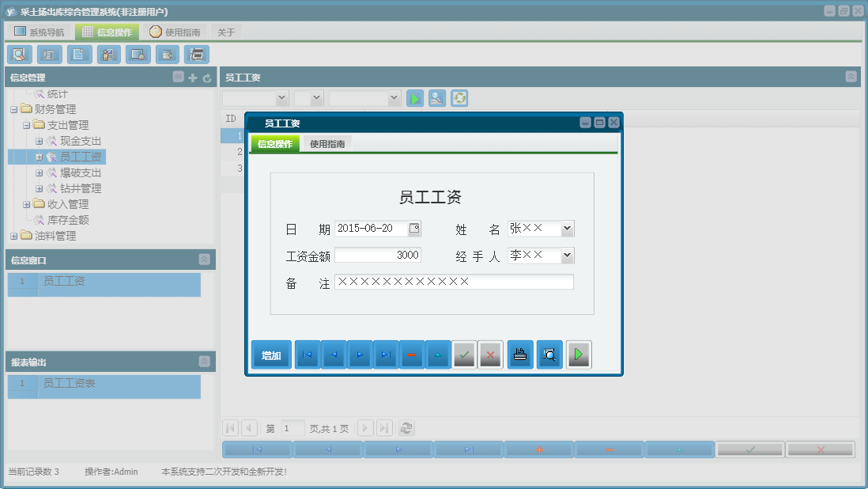Click the 工资金额 input field showing 3000

click(378, 255)
